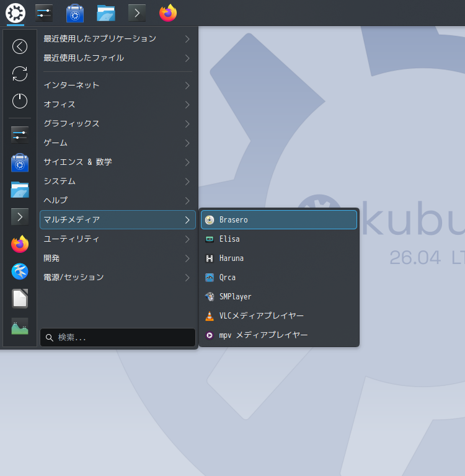Click the Brasero disc icon
465x476 pixels.
click(210, 220)
